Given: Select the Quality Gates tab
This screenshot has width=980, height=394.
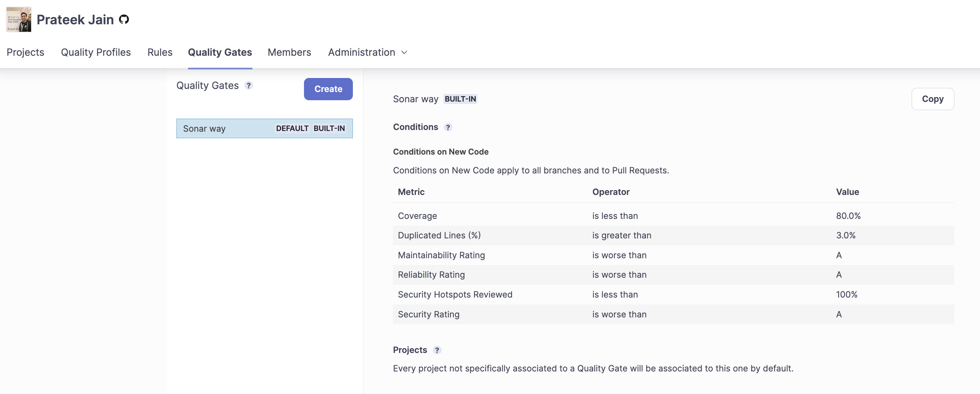Looking at the screenshot, I should click(220, 52).
